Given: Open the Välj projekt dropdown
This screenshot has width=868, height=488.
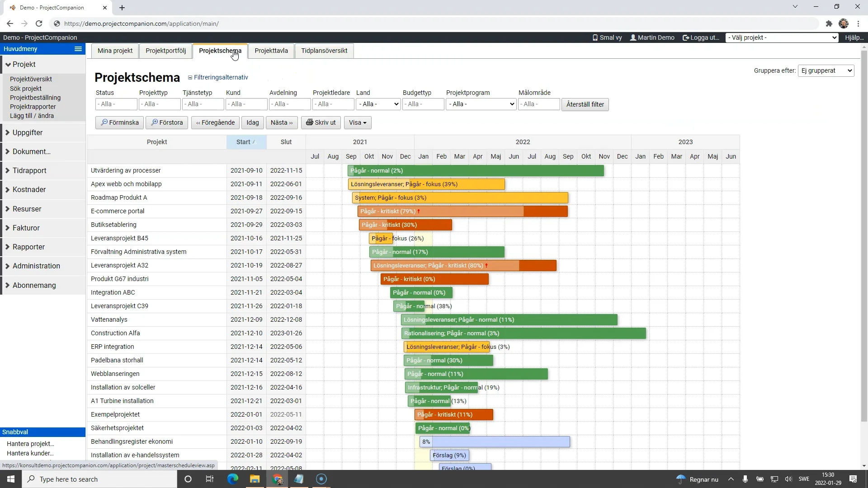Looking at the screenshot, I should (x=782, y=38).
